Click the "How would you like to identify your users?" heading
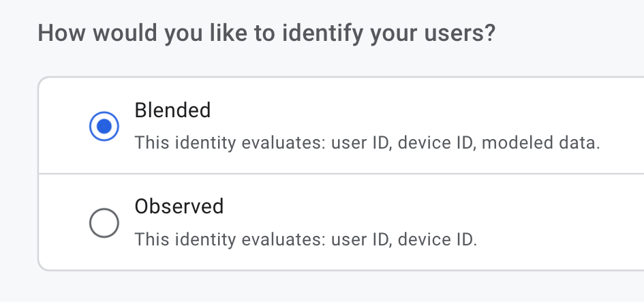 click(266, 33)
